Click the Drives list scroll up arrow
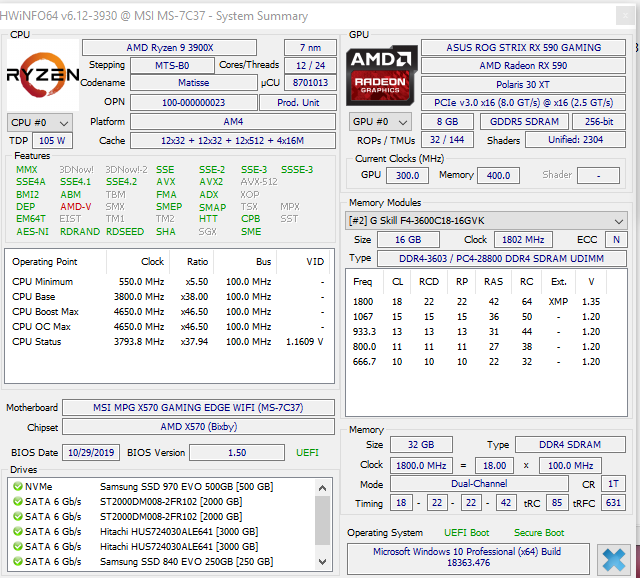 click(322, 488)
